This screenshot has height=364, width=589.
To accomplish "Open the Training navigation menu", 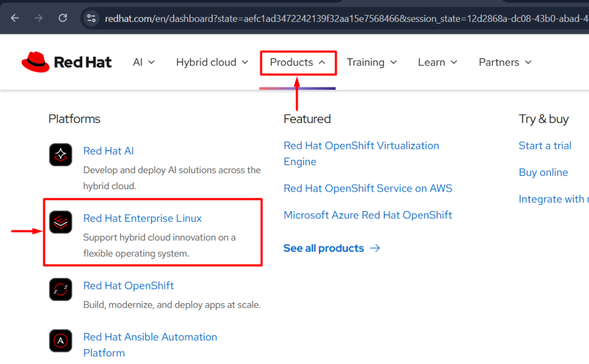I will coord(372,62).
